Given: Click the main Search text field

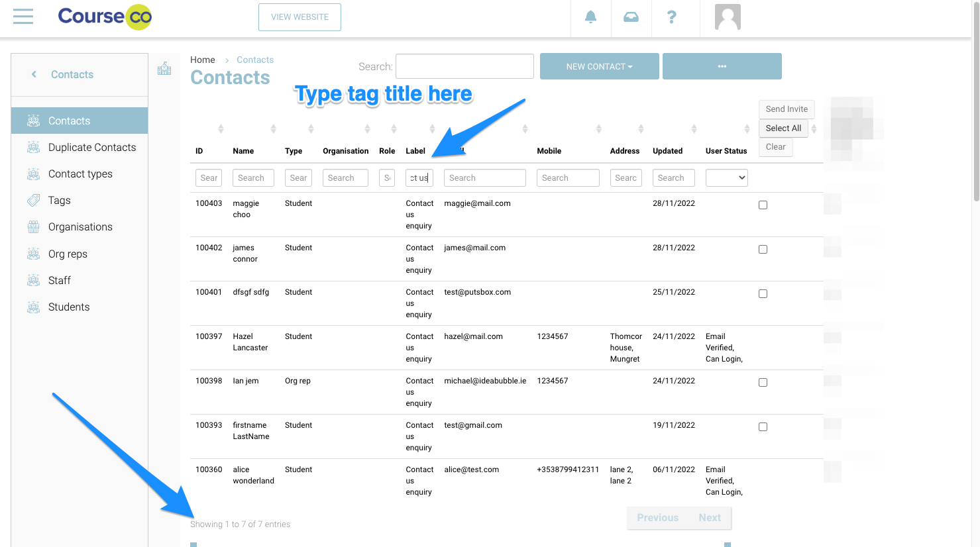Looking at the screenshot, I should [464, 66].
